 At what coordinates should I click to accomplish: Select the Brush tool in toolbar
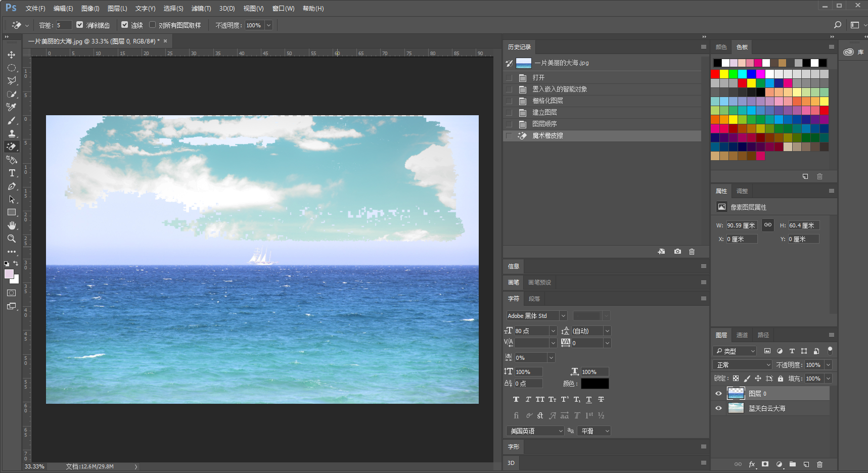[x=11, y=120]
